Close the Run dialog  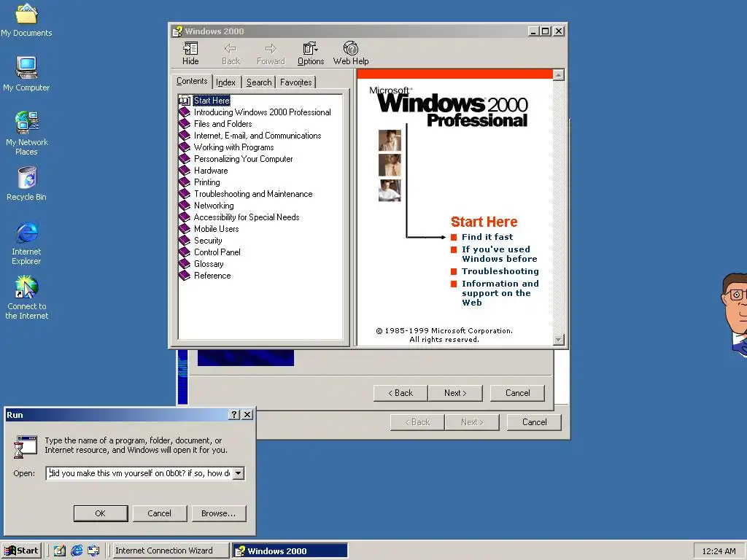247,415
